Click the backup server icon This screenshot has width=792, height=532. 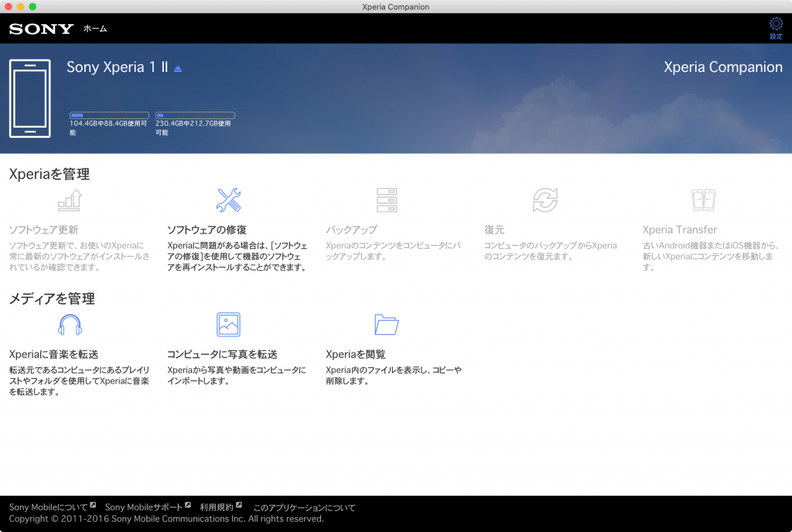386,200
